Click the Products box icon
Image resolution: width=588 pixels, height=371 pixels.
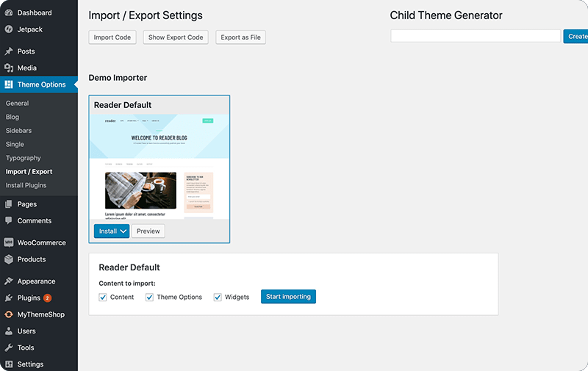(x=9, y=259)
